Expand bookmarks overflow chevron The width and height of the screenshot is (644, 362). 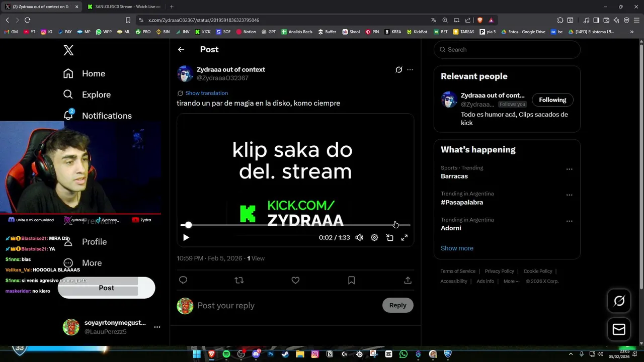click(632, 32)
